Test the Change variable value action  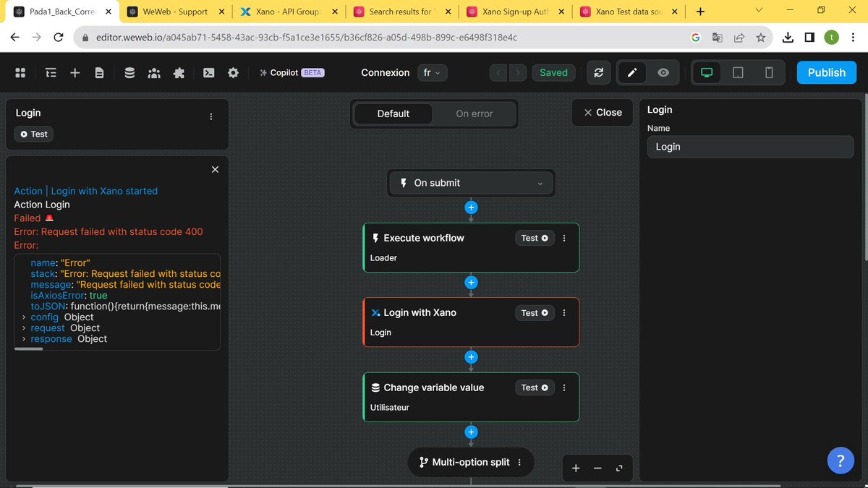point(535,388)
